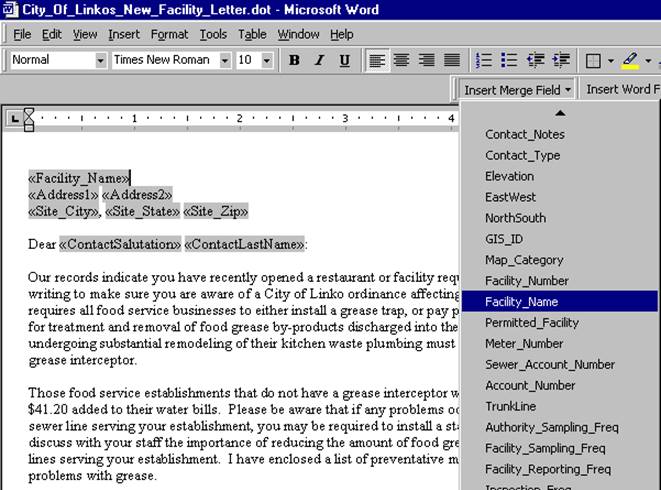
Task: Open the View menu
Action: (x=85, y=34)
